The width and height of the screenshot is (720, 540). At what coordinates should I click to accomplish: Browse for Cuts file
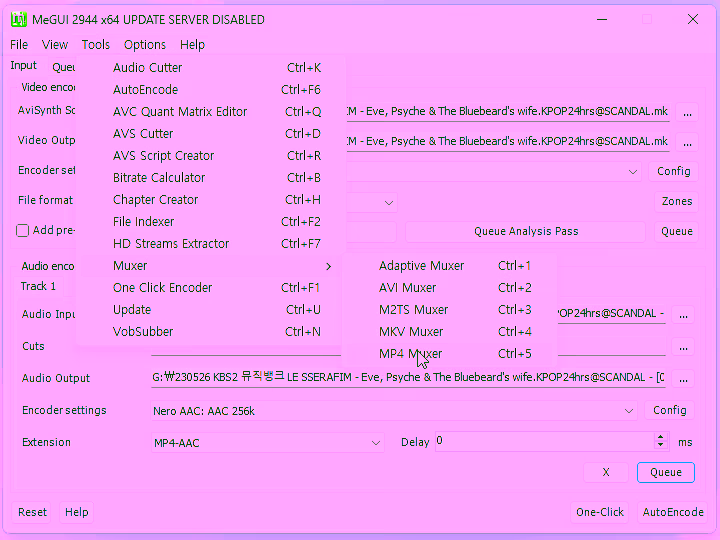683,348
